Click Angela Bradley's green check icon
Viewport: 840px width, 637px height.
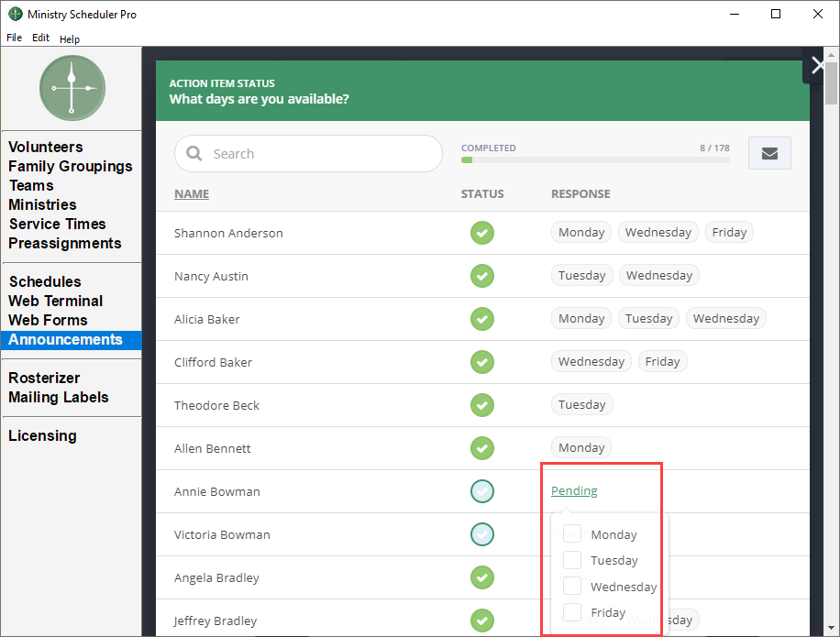coord(482,577)
